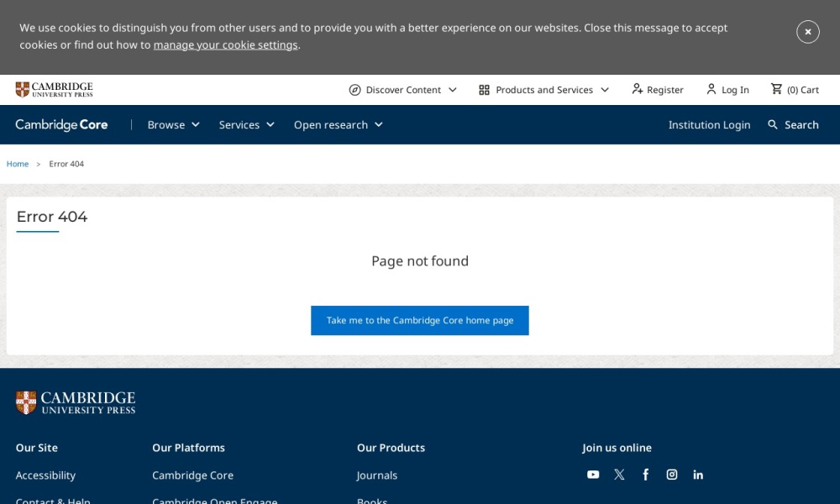Visit the Instagram social icon

tap(672, 475)
